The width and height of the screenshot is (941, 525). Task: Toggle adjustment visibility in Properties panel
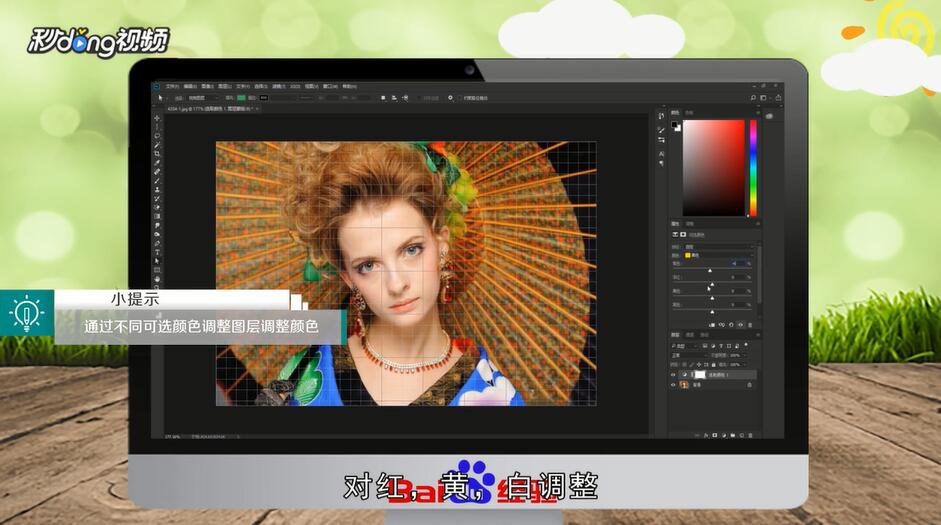(741, 325)
